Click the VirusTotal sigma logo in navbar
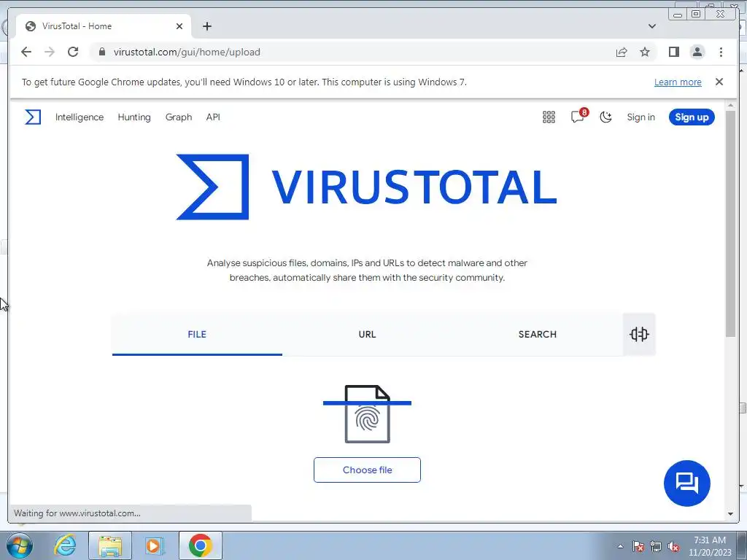This screenshot has width=747, height=560. (33, 117)
